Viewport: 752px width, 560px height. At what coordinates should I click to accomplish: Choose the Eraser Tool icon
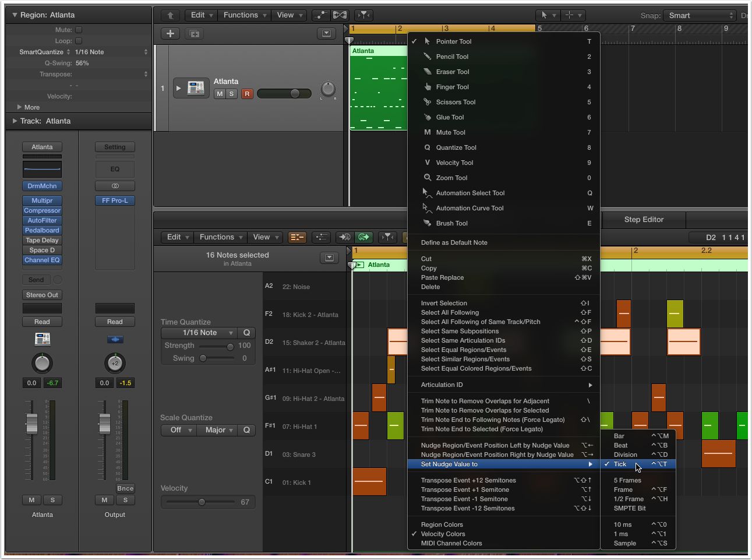427,72
